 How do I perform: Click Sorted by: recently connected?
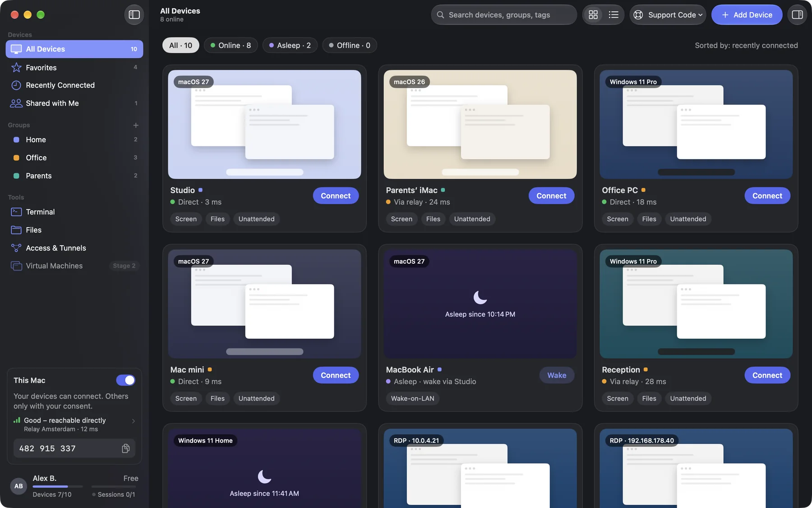(746, 45)
